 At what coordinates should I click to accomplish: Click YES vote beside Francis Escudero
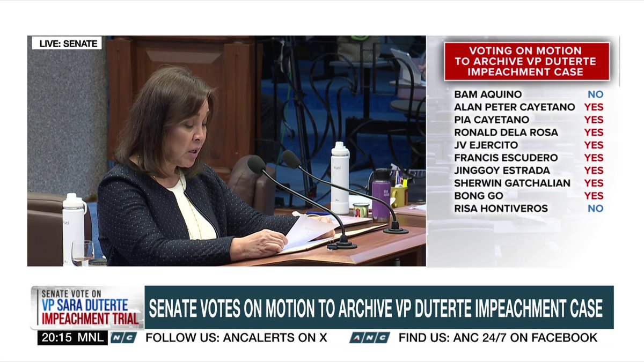click(x=594, y=158)
